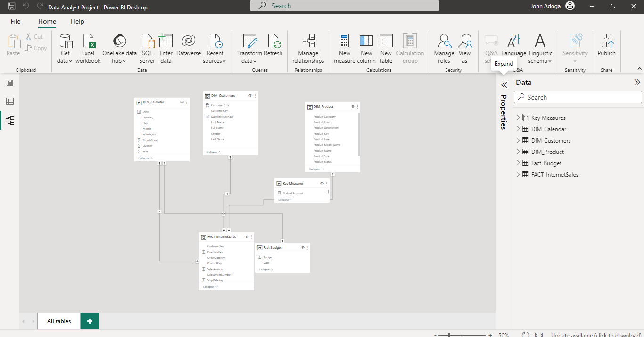
Task: Click the Key Measures card scrollbar
Action: pos(328,191)
